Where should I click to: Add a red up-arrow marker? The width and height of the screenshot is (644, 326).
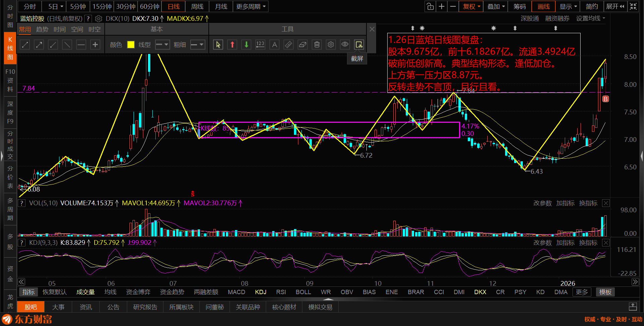232,45
